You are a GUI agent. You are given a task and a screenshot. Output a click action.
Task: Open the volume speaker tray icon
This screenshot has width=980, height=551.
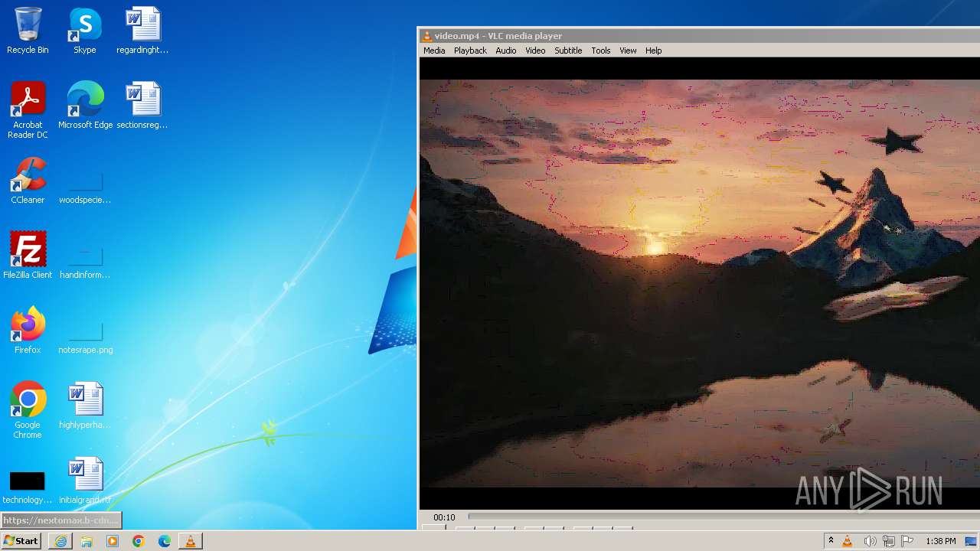point(870,541)
